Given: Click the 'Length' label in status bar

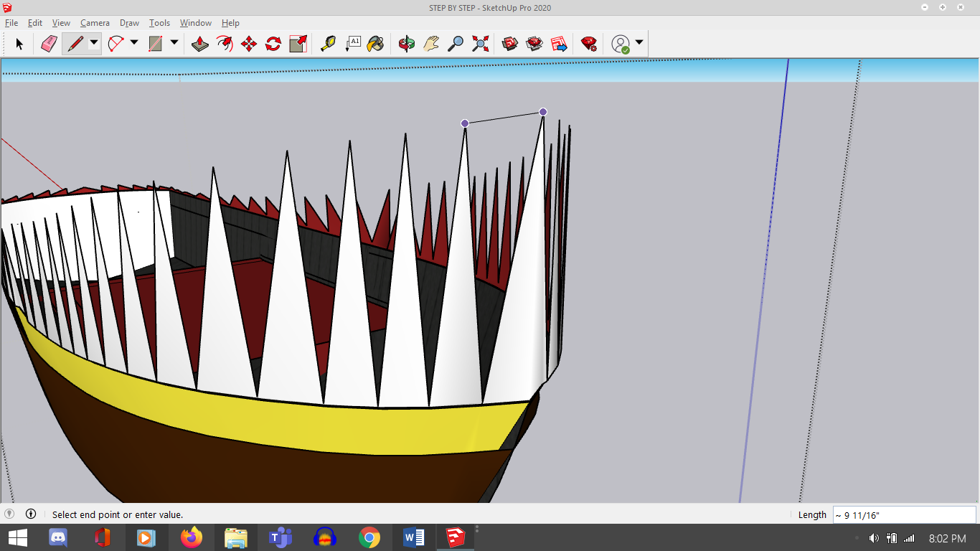Looking at the screenshot, I should pos(812,514).
